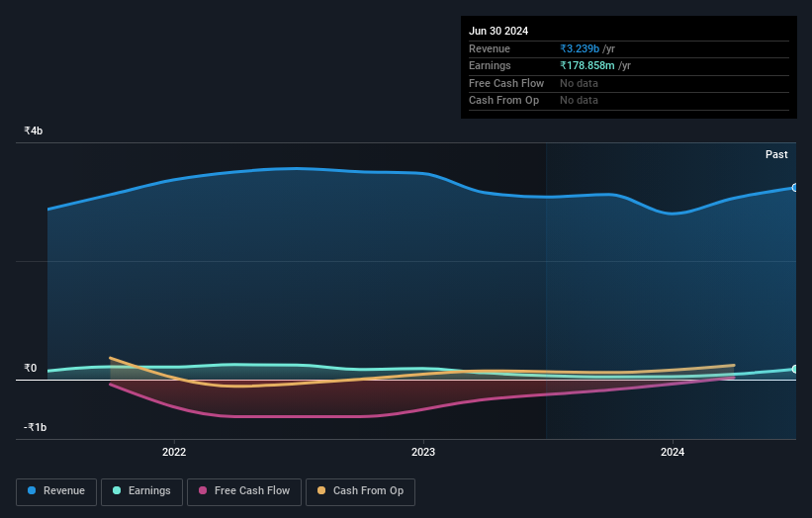Click the 'Earnings' row label in tooltip

pyautogui.click(x=490, y=65)
